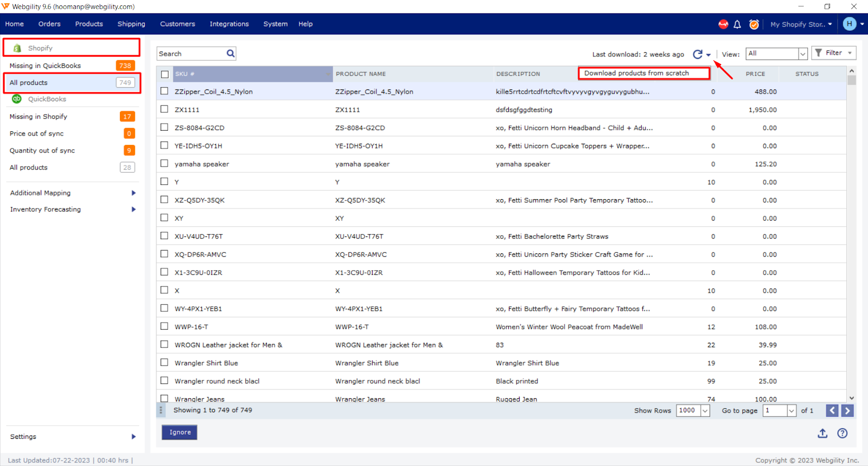Open the Help menu
Image resolution: width=868 pixels, height=466 pixels.
[305, 24]
